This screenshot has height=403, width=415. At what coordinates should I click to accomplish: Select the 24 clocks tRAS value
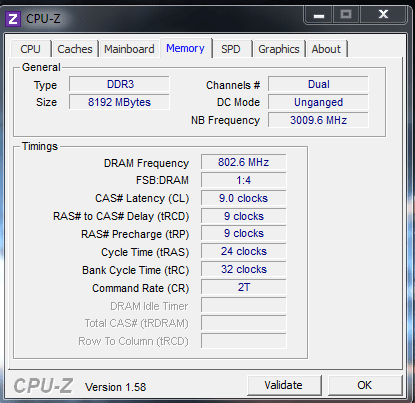(x=244, y=251)
